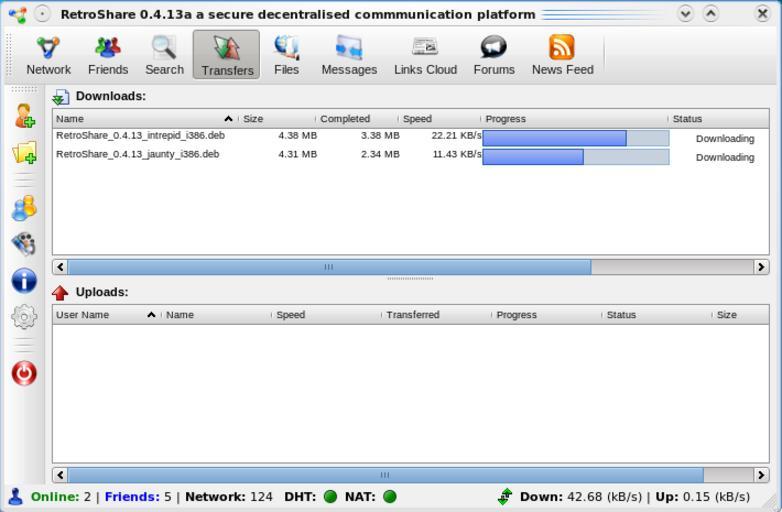The height and width of the screenshot is (512, 782).
Task: Select RetroShare_0.4.13_intrepid_i386.deb download row
Action: (140, 136)
